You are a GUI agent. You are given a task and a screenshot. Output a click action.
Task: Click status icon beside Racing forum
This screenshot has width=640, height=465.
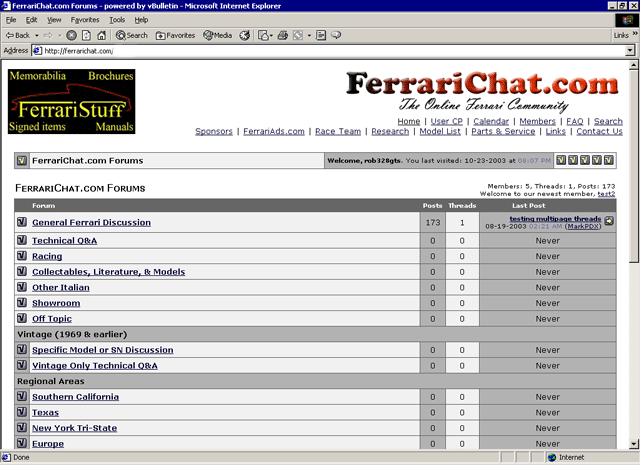click(x=22, y=256)
